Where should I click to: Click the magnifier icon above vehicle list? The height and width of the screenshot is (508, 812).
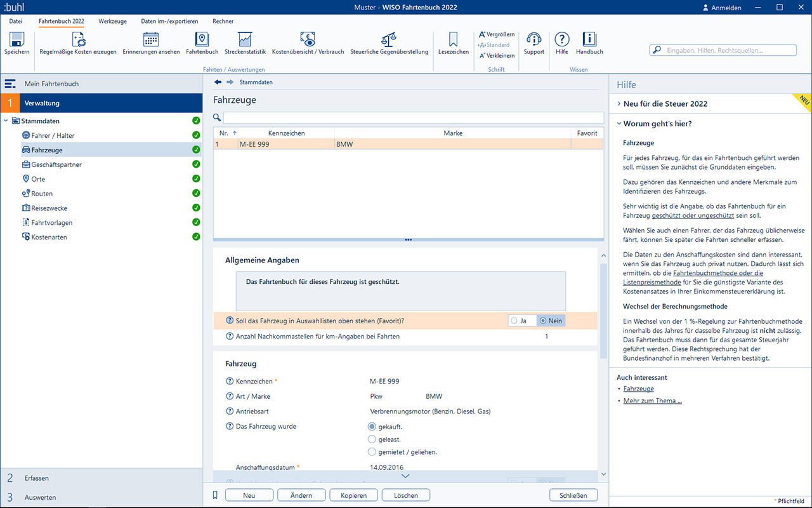[x=217, y=117]
